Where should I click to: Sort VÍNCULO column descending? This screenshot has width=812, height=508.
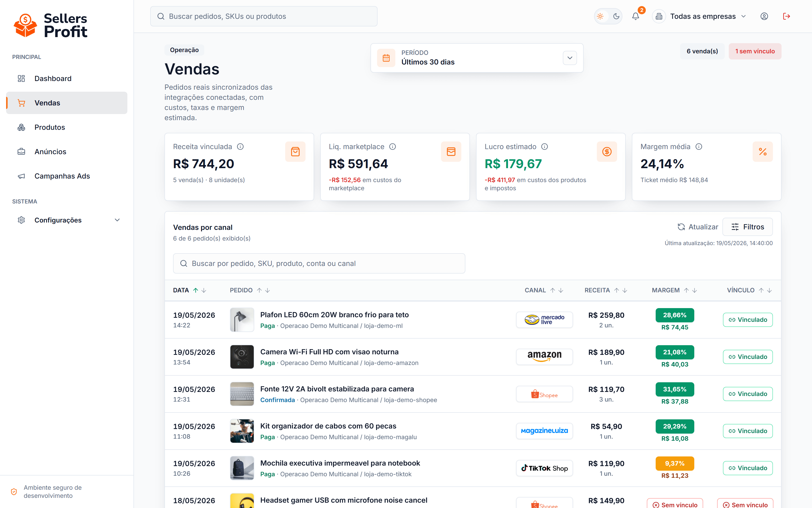(x=769, y=290)
